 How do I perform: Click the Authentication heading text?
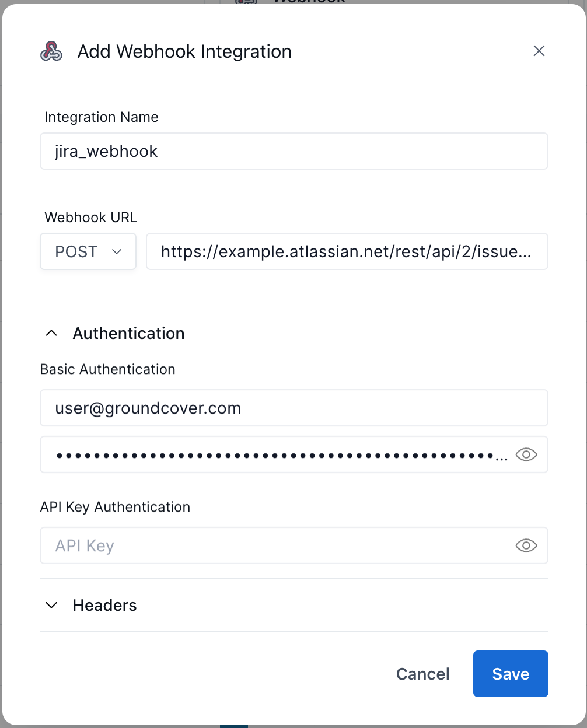tap(128, 333)
